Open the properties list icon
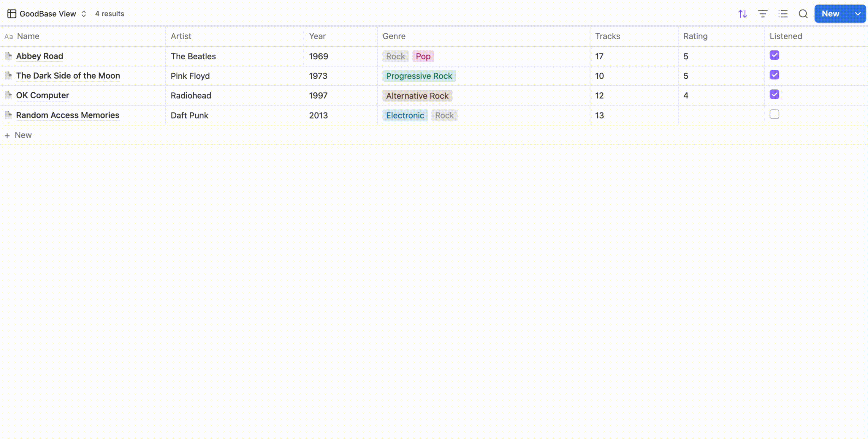This screenshot has width=868, height=439. [x=783, y=14]
